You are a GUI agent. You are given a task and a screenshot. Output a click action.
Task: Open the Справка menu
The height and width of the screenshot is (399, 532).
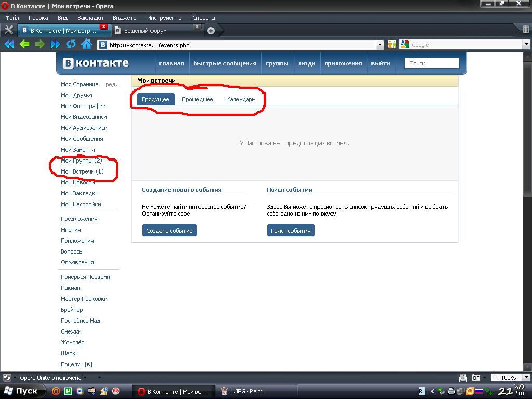(204, 18)
